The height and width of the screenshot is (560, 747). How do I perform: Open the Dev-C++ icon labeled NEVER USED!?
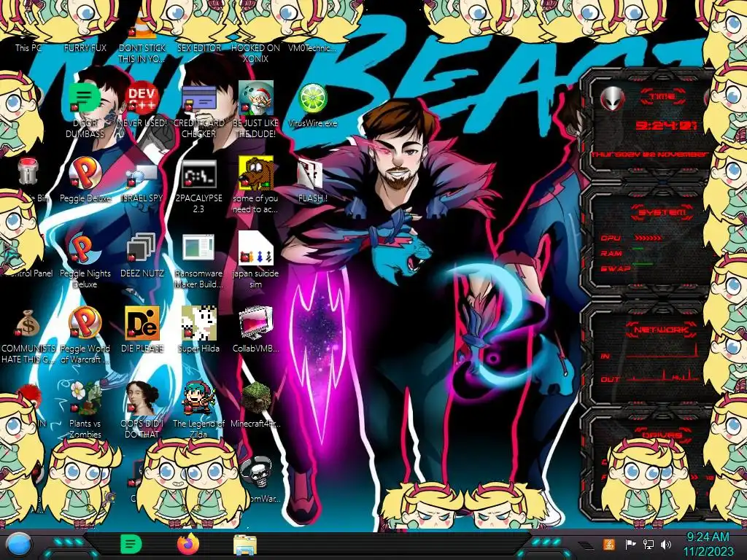click(142, 98)
